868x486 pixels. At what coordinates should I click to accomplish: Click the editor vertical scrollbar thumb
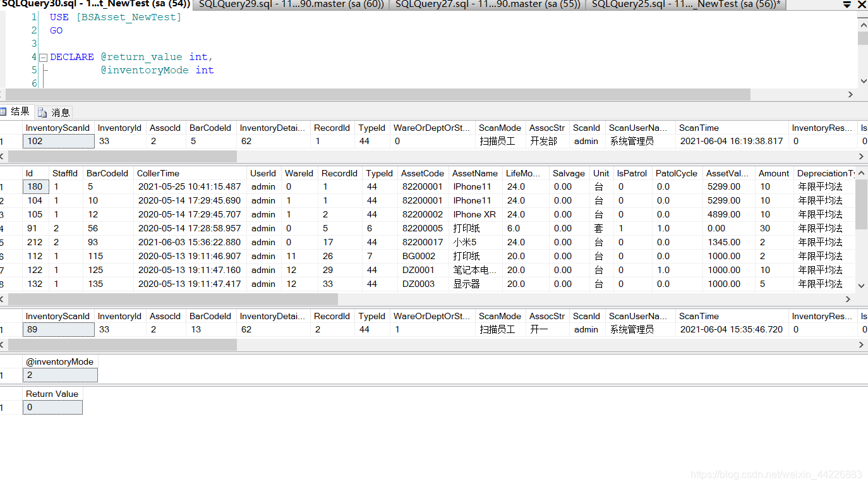(x=862, y=38)
